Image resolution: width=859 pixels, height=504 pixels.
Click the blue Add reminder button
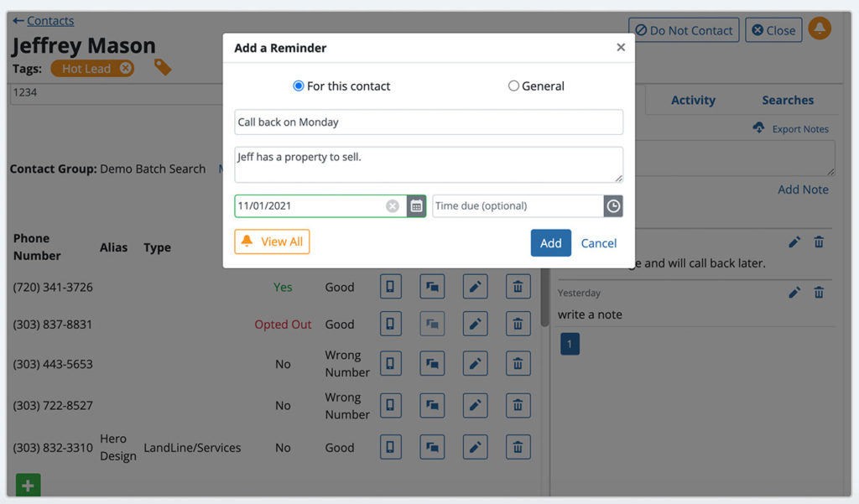pos(550,243)
